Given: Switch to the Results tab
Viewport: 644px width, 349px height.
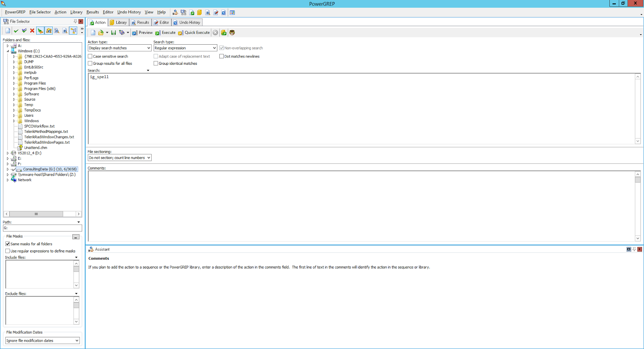Looking at the screenshot, I should [140, 23].
